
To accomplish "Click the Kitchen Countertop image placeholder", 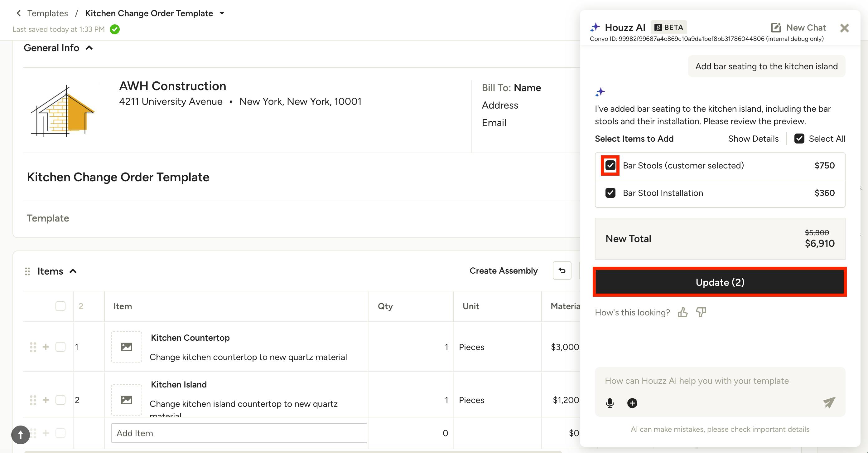I will (126, 347).
